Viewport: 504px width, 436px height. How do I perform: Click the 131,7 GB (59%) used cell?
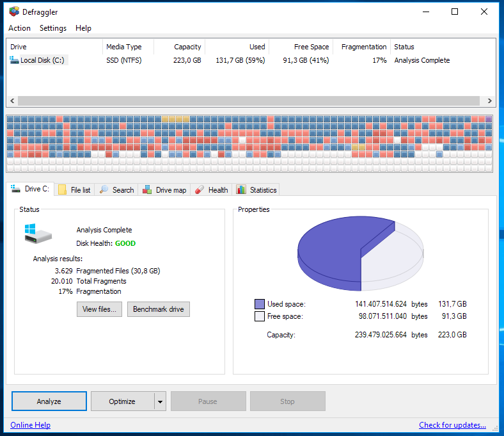coord(240,60)
